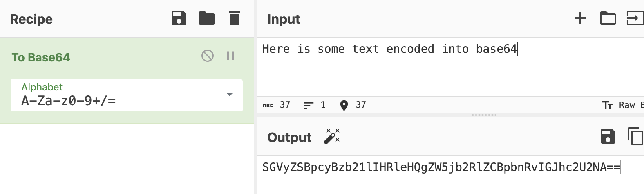Open a folder as input
Image resolution: width=644 pixels, height=194 pixels.
coord(608,18)
